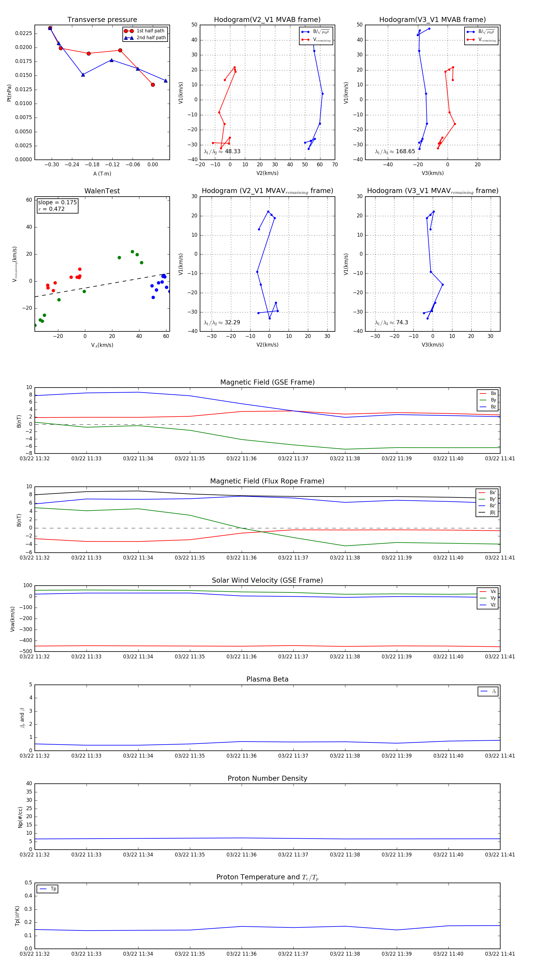Click the 'Np(#/cc)' y-axis label
Screen dimensions: 535x980
click(x=20, y=817)
